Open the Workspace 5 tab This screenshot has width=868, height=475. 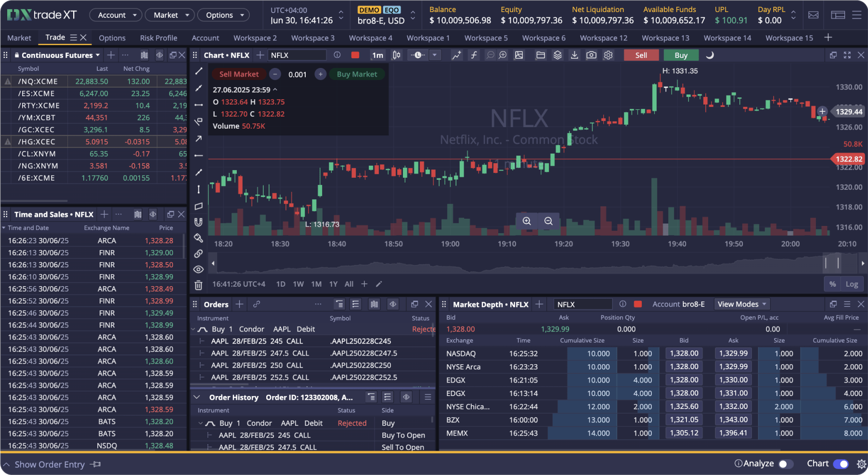point(486,38)
